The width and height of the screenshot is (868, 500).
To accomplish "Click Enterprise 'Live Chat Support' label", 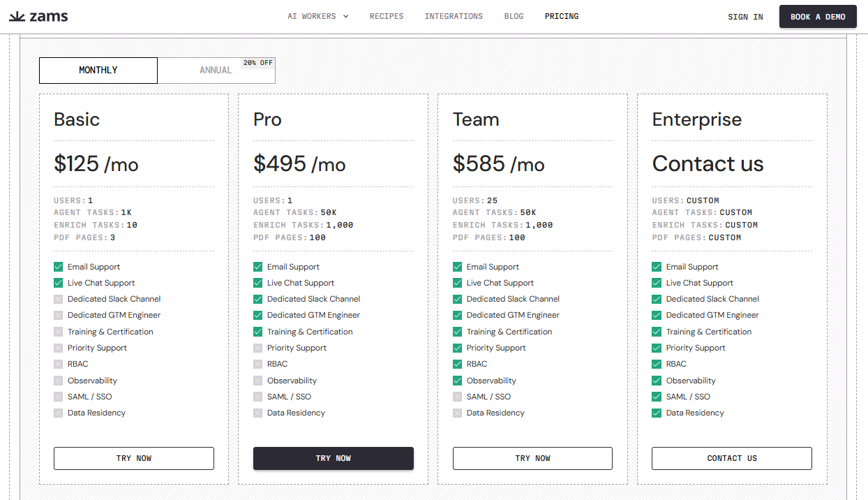I will coord(700,283).
